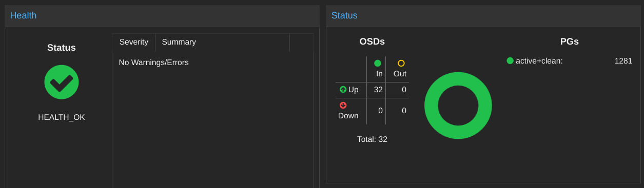Click the green HEALTH_OK checkmark icon

62,82
